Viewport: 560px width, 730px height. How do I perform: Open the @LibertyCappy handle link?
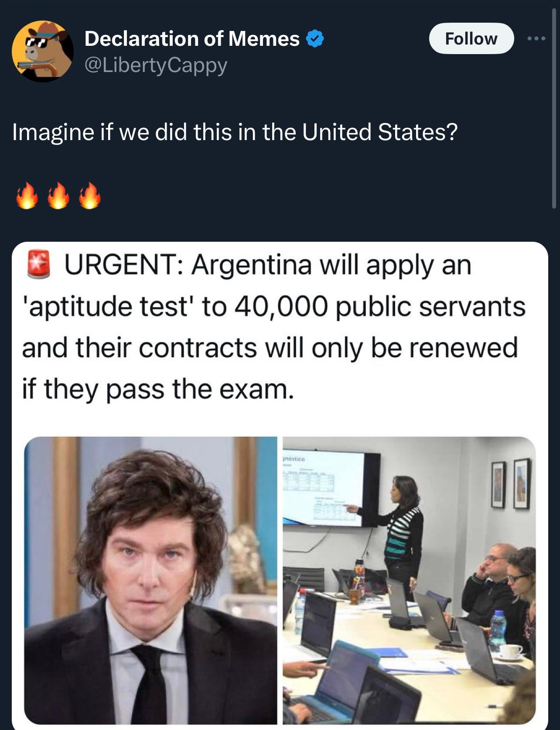156,65
